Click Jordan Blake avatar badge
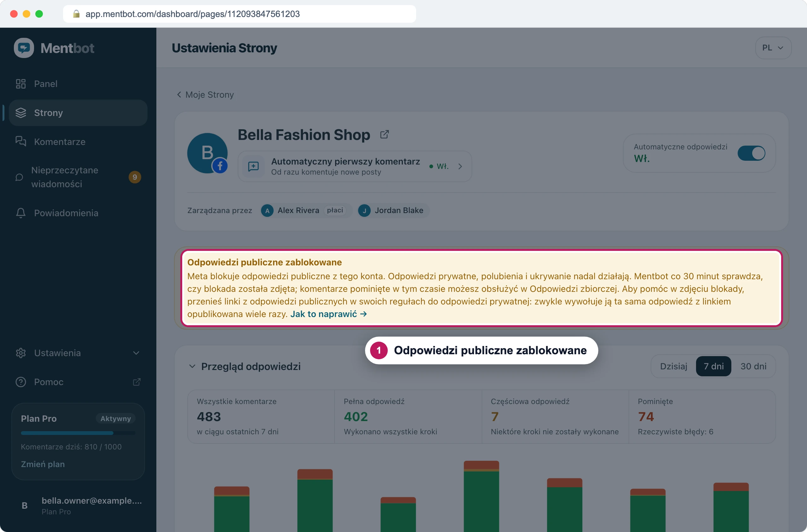The width and height of the screenshot is (807, 532). [x=364, y=210]
